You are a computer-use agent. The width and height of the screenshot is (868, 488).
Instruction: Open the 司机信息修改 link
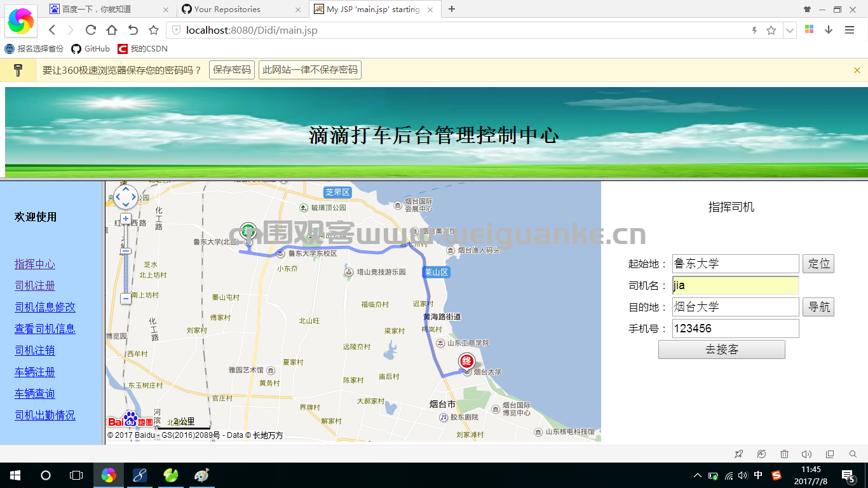click(45, 307)
